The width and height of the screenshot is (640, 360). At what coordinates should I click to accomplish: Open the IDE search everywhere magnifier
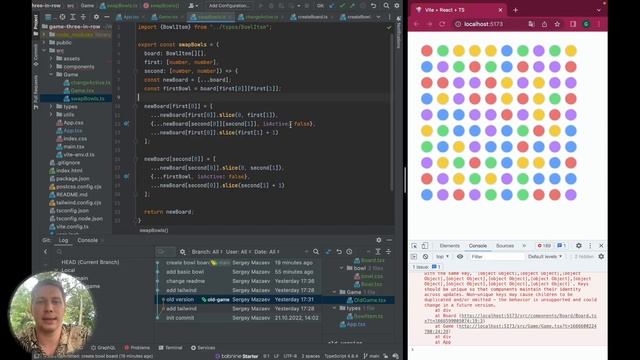pos(386,6)
